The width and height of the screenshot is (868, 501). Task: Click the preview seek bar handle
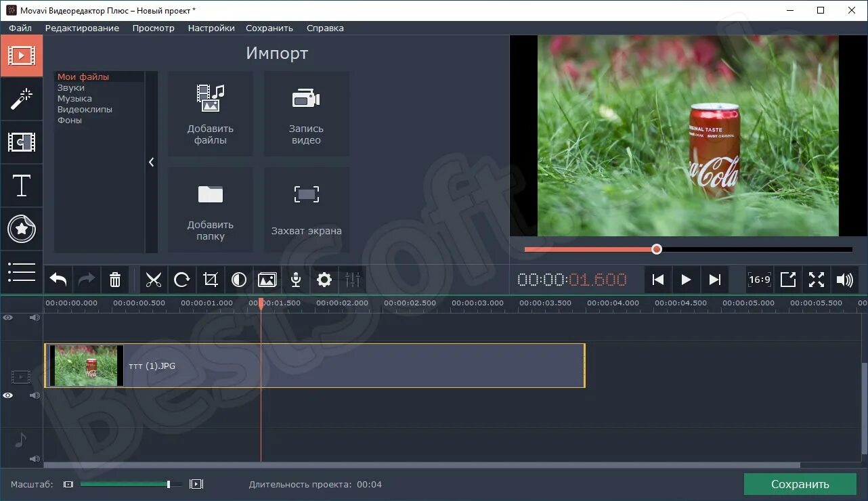656,249
